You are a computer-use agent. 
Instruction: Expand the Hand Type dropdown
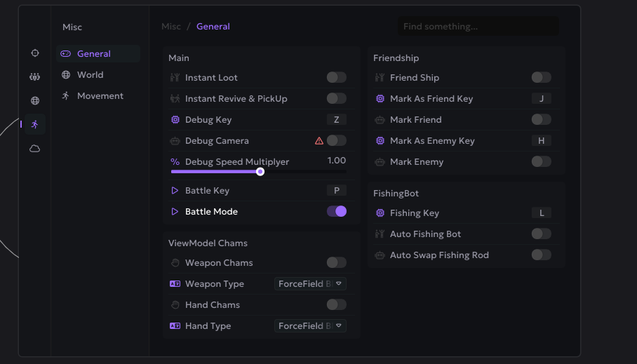coord(310,326)
